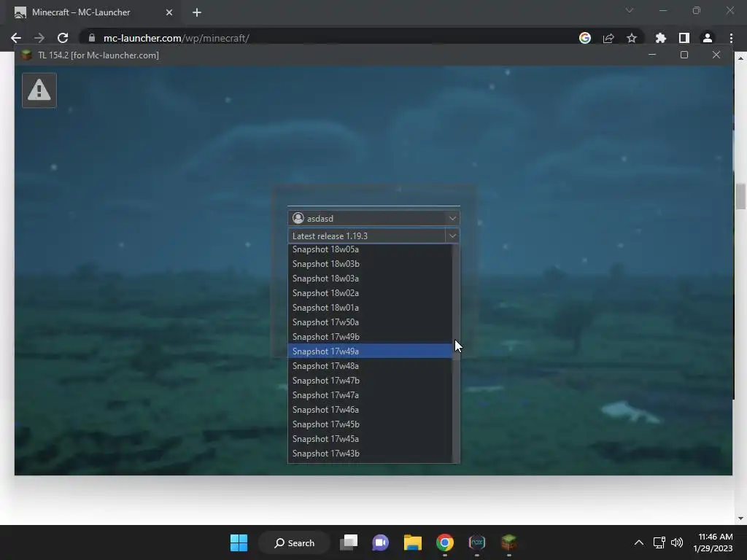The image size is (747, 560).
Task: Select Snapshot 17w48a entry
Action: 370,366
